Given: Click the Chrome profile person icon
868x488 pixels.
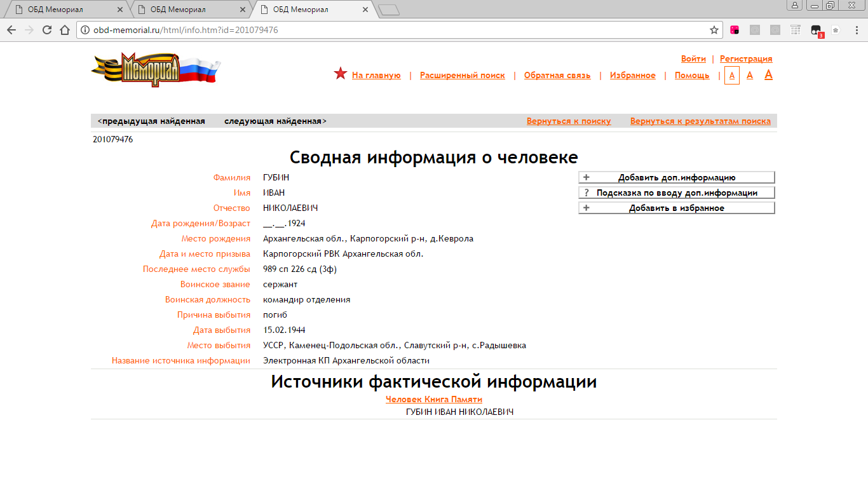Looking at the screenshot, I should [794, 5].
